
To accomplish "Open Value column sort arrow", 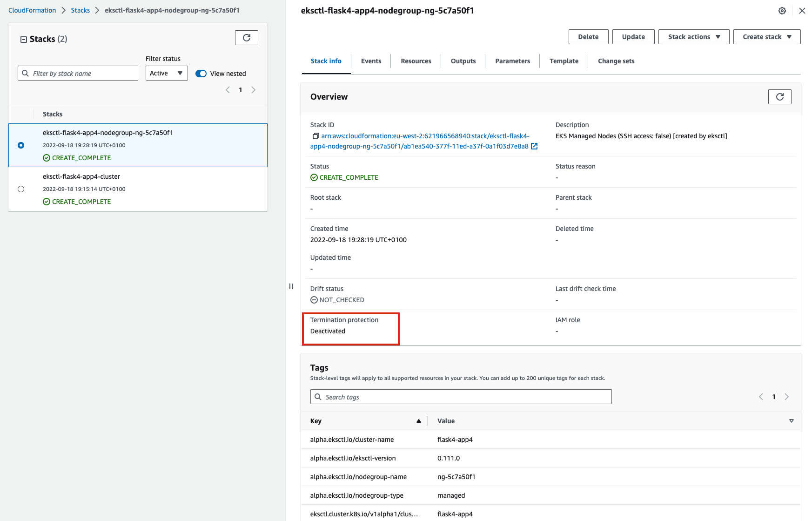I will click(792, 421).
